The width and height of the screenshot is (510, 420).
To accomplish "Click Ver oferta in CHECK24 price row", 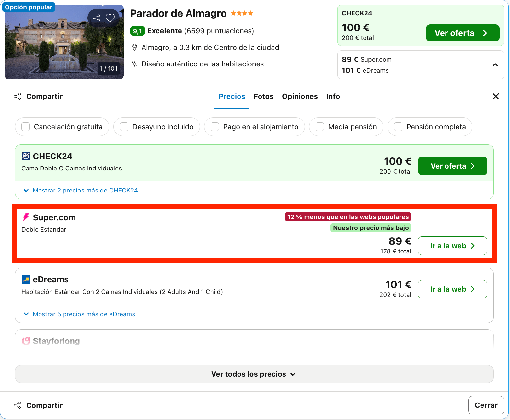I will tap(453, 166).
